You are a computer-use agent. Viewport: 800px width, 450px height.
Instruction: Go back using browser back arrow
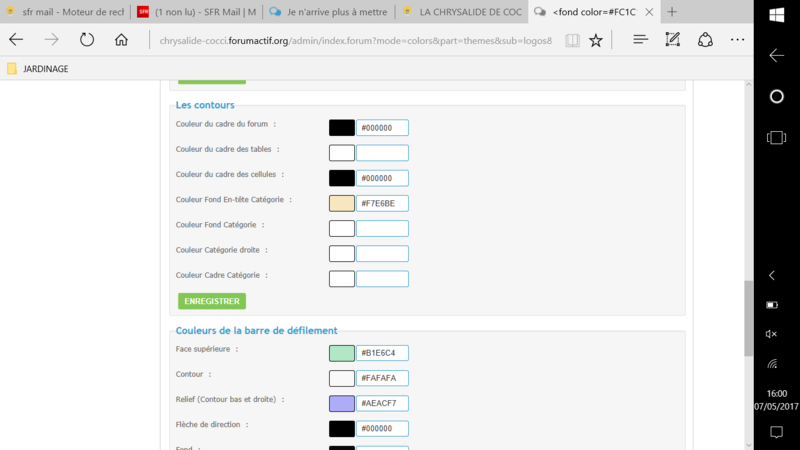point(16,40)
